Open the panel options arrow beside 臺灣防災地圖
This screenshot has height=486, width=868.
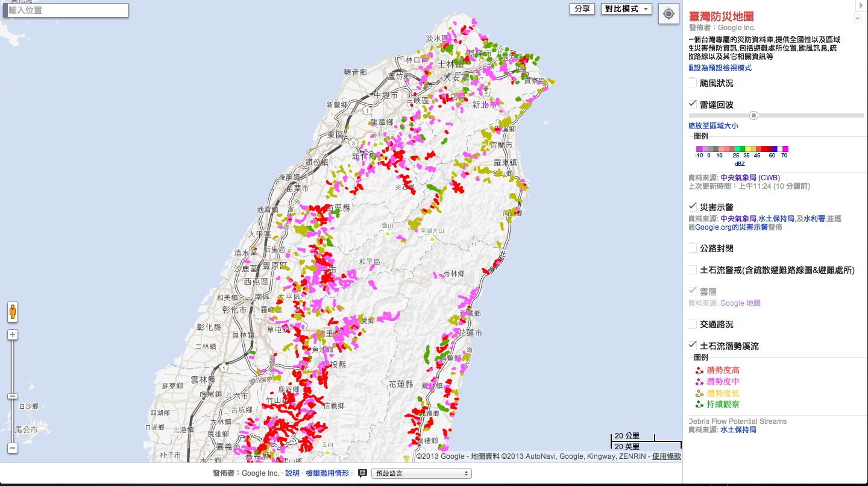[x=857, y=19]
